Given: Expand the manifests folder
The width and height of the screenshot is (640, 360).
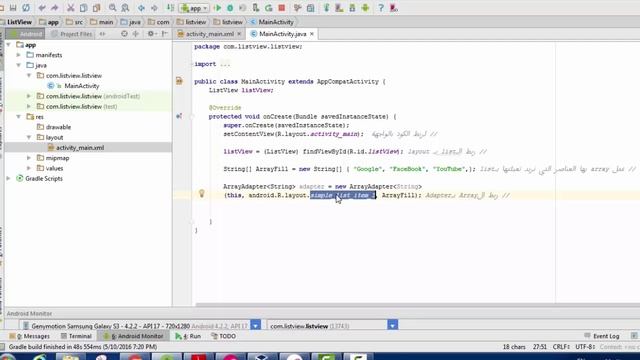Looking at the screenshot, I should point(19,55).
